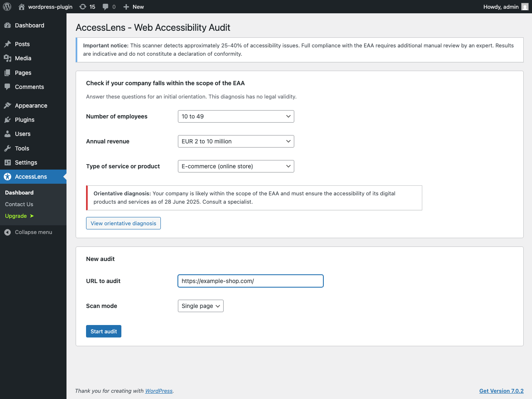Open the updates icon showing 15

(83, 7)
